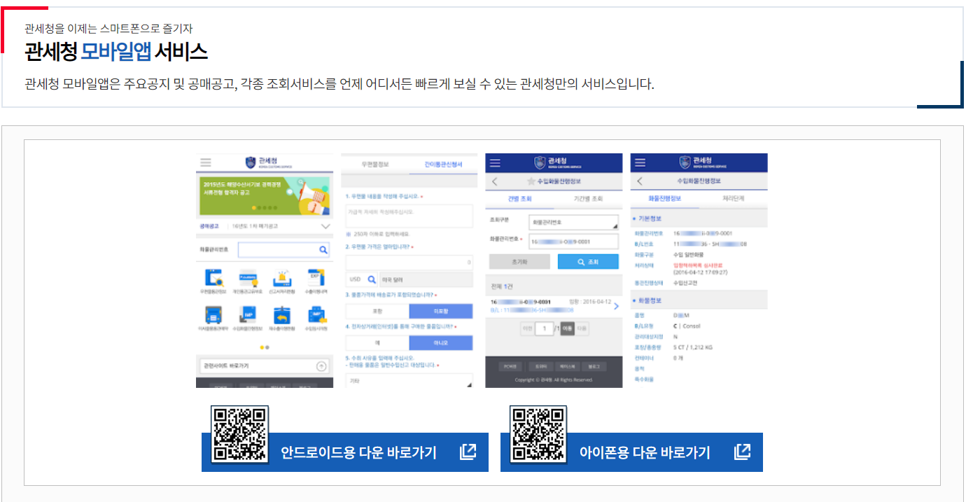
Task: Click the megaphone announcement banner
Action: pyautogui.click(x=266, y=195)
